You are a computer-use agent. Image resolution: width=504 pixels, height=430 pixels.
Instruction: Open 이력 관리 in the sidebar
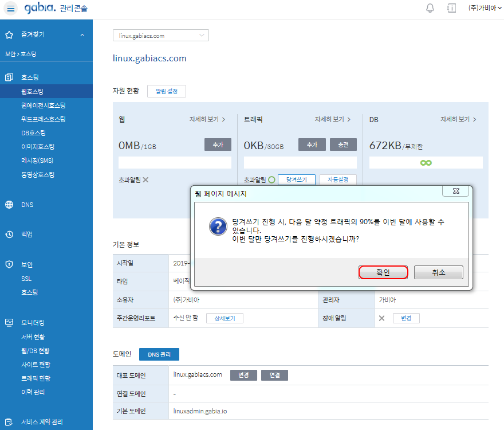33,392
